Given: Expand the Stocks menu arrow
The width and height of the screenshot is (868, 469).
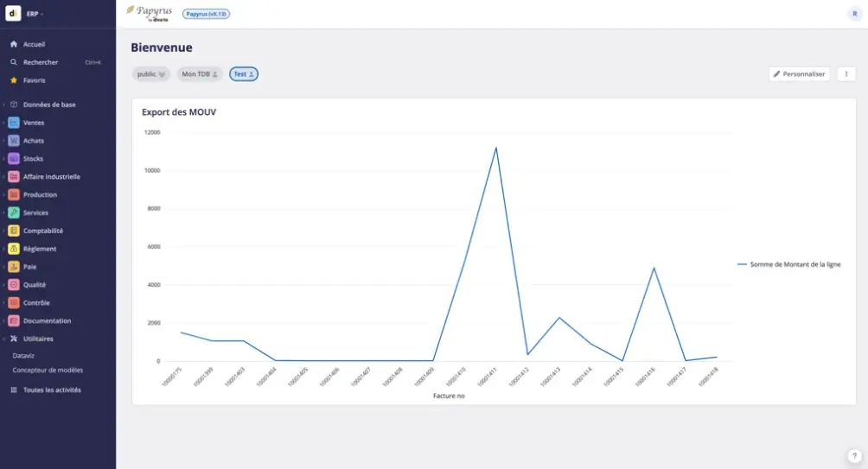Looking at the screenshot, I should pos(3,159).
